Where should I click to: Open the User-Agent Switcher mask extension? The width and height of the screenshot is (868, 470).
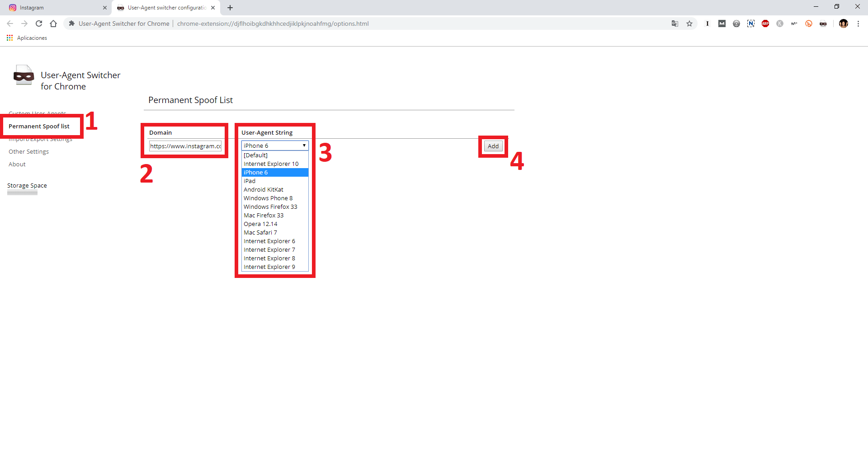pos(823,23)
